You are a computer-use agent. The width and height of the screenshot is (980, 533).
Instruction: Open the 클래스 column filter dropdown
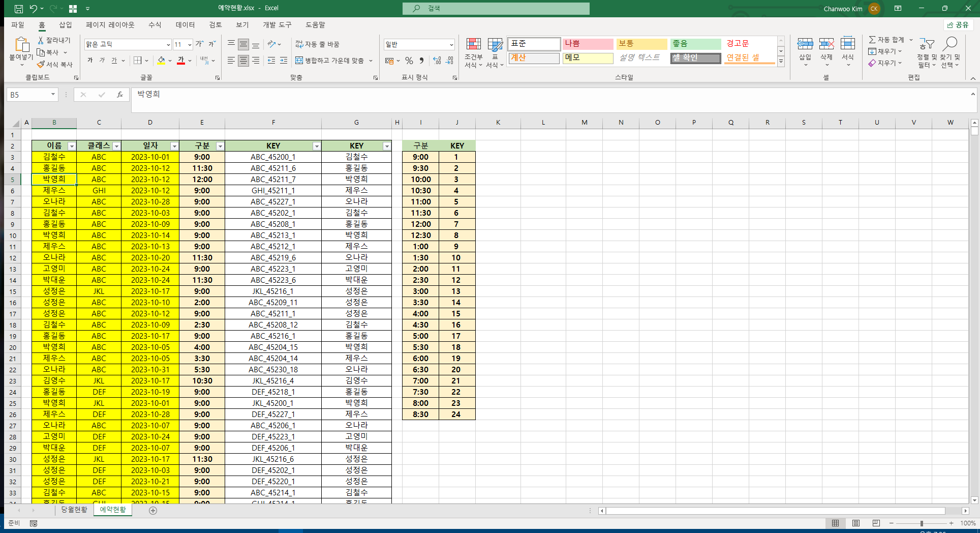117,146
